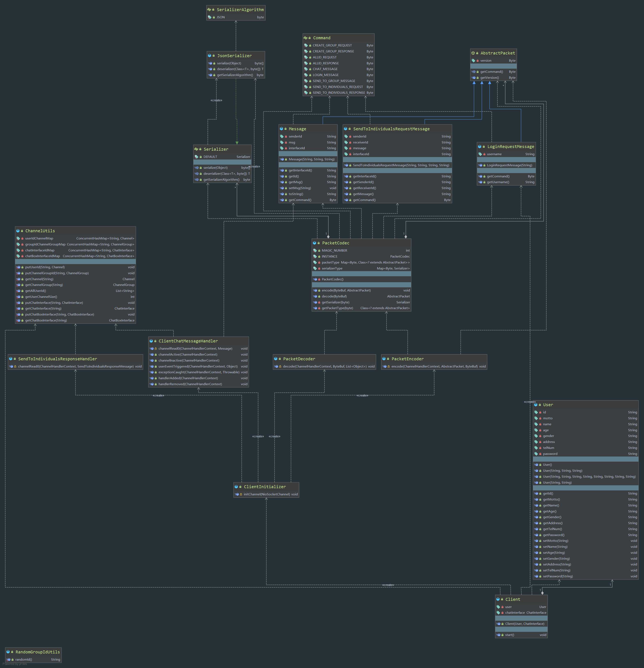The image size is (644, 668).
Task: Select the LoginRequestMessage(String) constructor
Action: coord(506,165)
